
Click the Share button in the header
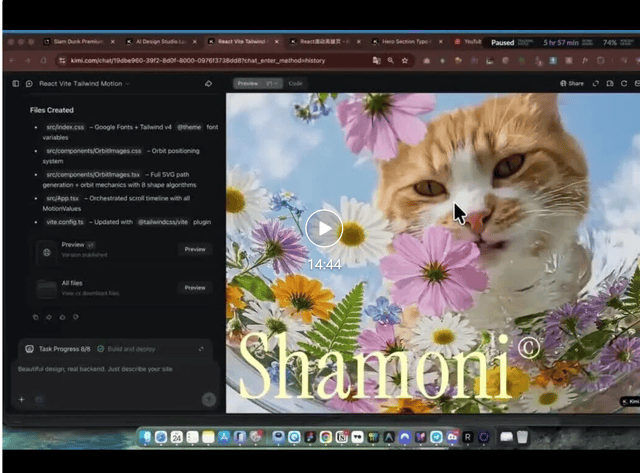point(572,84)
